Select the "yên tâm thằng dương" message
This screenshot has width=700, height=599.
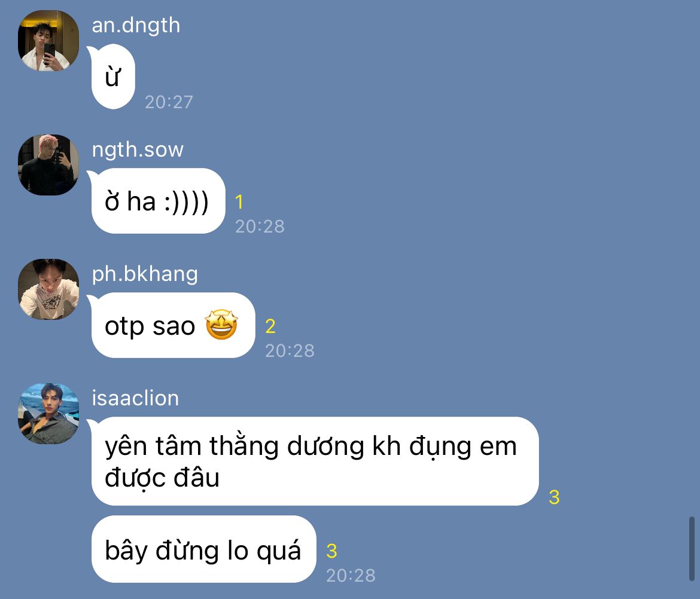pyautogui.click(x=315, y=461)
